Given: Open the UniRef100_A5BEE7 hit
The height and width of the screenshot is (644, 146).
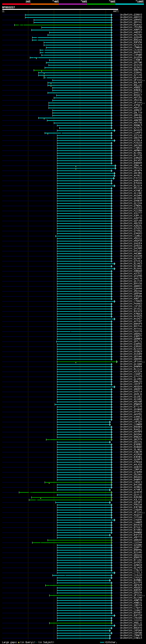Looking at the screenshot, I should 131,87.
